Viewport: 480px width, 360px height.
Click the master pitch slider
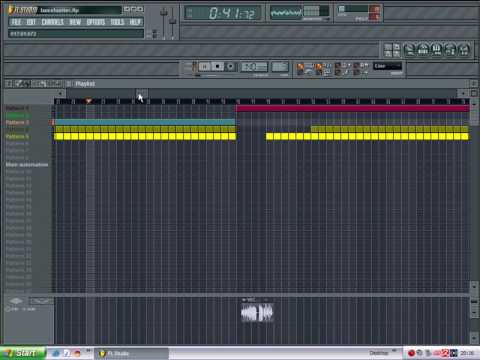pyautogui.click(x=173, y=22)
